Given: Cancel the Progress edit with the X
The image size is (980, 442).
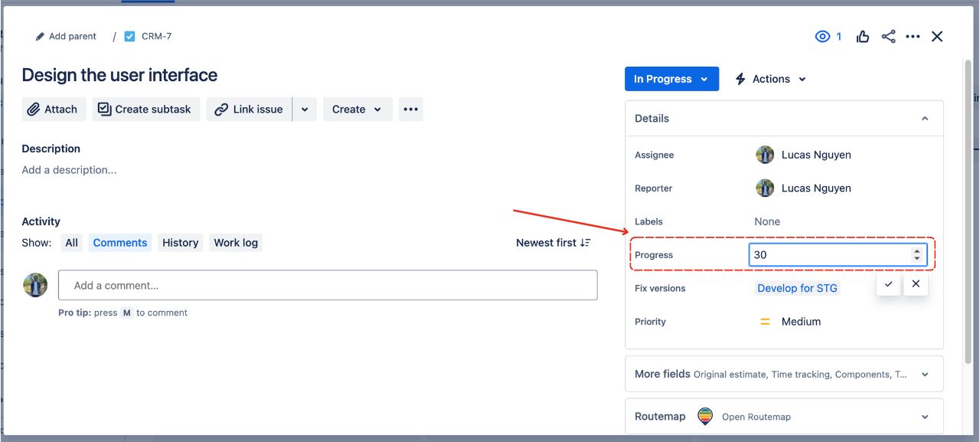Looking at the screenshot, I should (x=916, y=283).
